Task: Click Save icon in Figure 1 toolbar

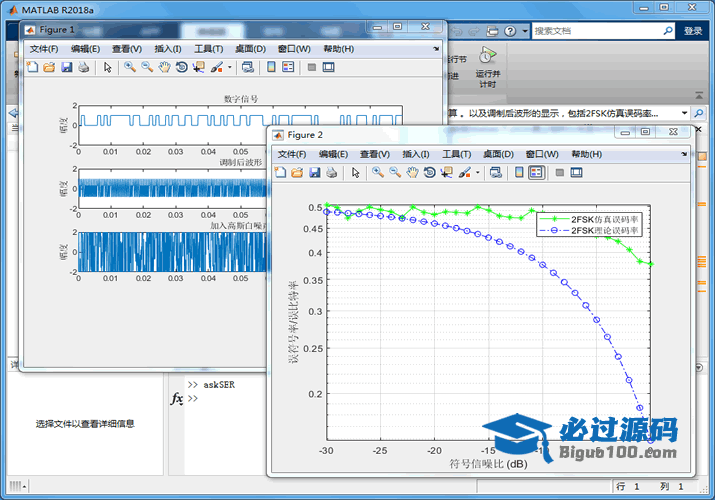Action: point(67,67)
